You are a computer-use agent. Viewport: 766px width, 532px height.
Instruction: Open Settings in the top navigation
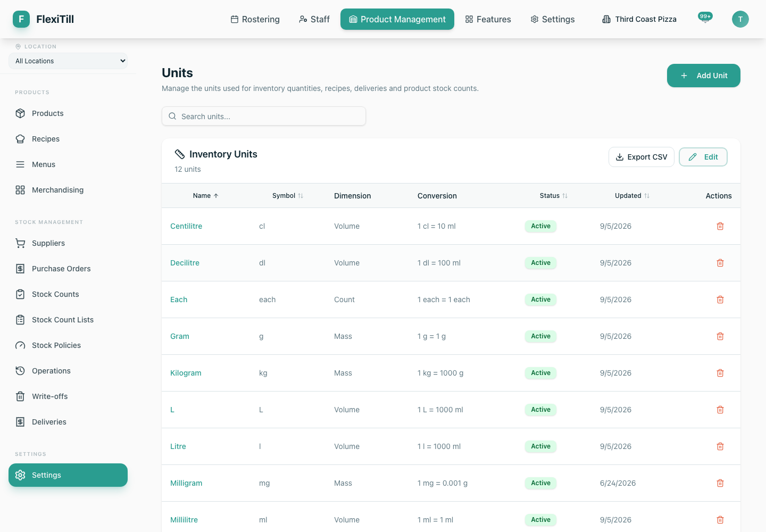pos(553,19)
